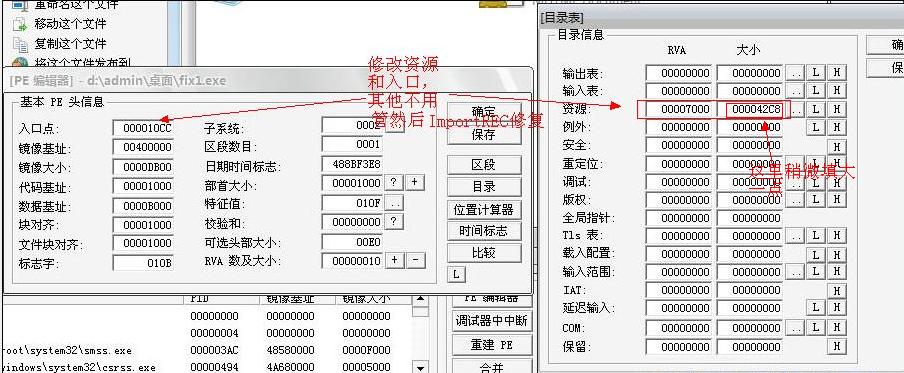This screenshot has width=904, height=373.
Task: Click the + button beside RVA 数及大小
Action: tap(394, 260)
